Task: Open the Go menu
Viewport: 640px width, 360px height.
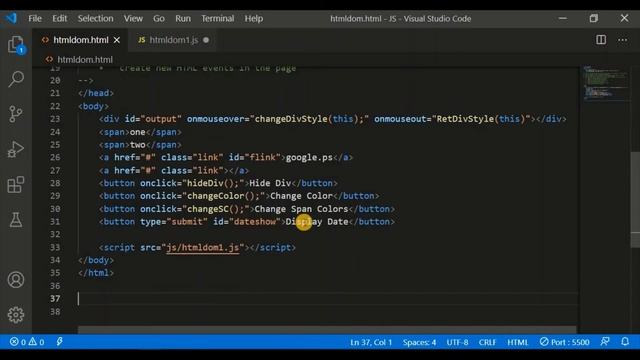Action: [x=159, y=18]
